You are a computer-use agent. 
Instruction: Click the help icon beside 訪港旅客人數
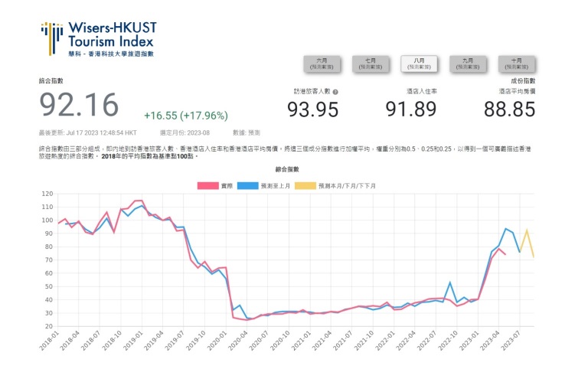click(x=335, y=92)
